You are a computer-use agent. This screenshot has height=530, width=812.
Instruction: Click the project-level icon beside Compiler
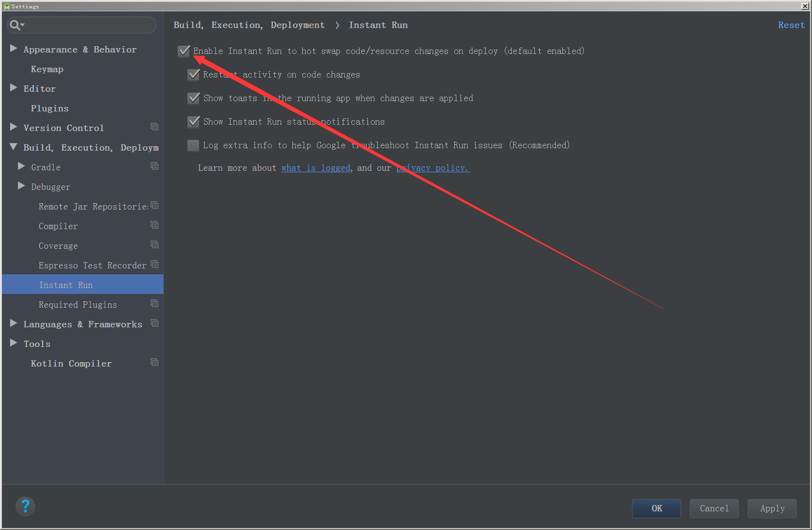point(155,225)
